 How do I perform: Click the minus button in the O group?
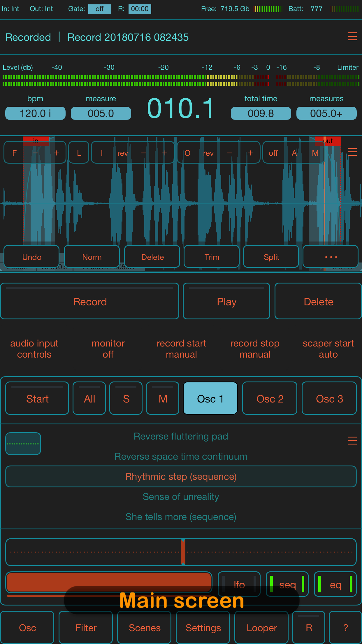(229, 153)
